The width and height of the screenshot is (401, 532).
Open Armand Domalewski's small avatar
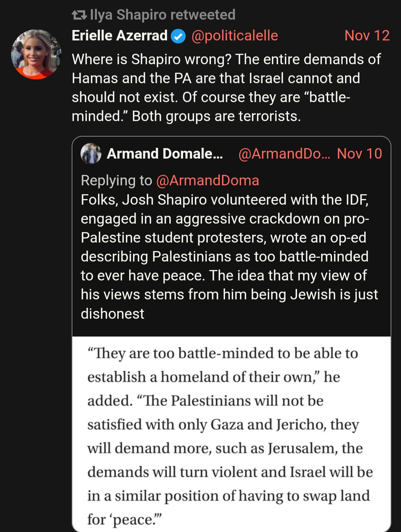91,153
